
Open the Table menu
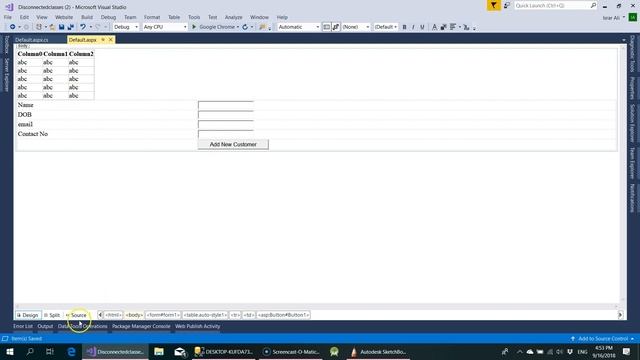[174, 17]
